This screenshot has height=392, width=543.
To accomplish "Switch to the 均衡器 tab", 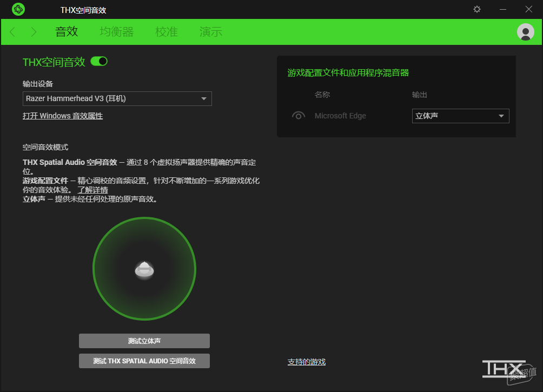I will (x=117, y=32).
